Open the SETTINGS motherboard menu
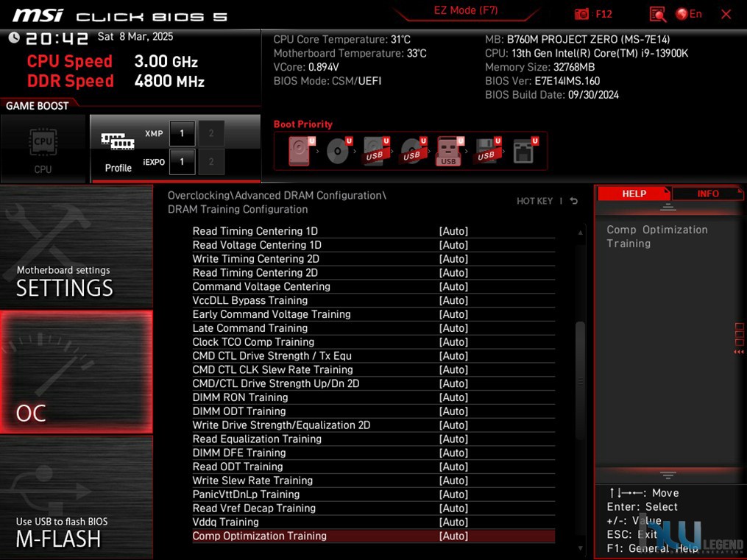Screen dimensions: 747x560 [77, 247]
